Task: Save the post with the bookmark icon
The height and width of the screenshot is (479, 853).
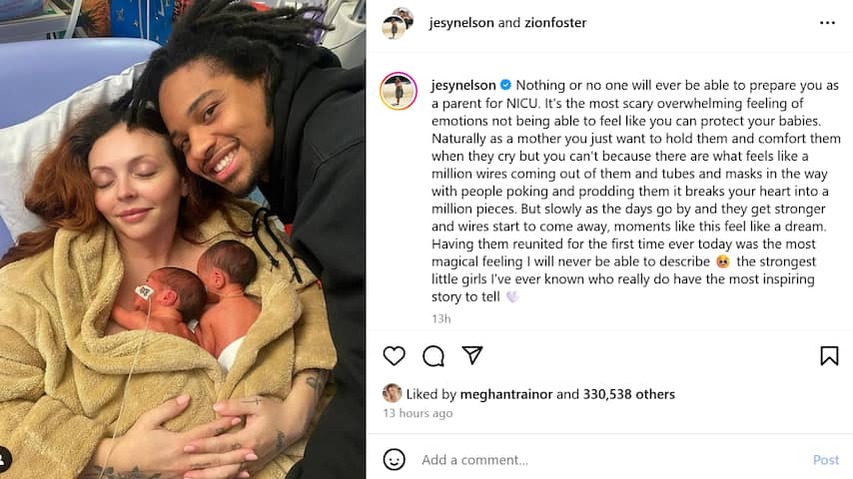Action: (x=829, y=356)
